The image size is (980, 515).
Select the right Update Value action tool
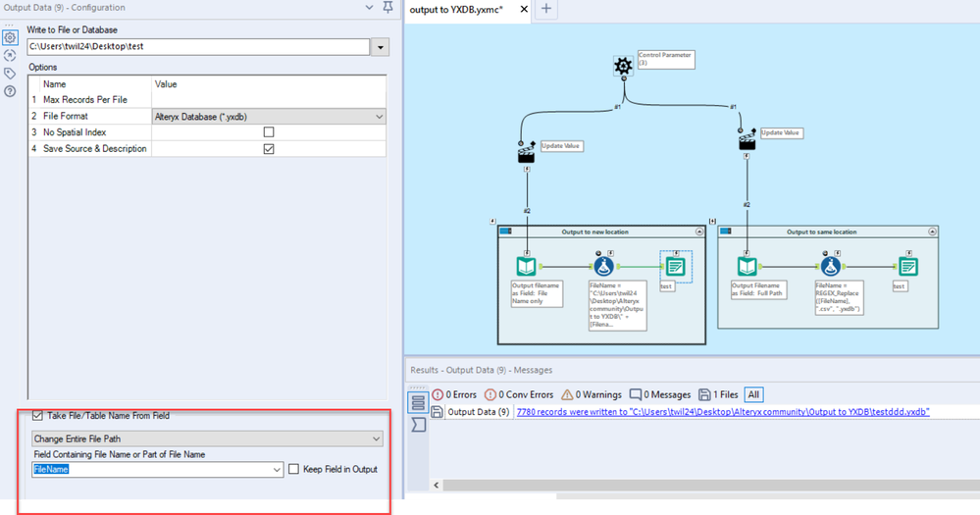[x=747, y=140]
